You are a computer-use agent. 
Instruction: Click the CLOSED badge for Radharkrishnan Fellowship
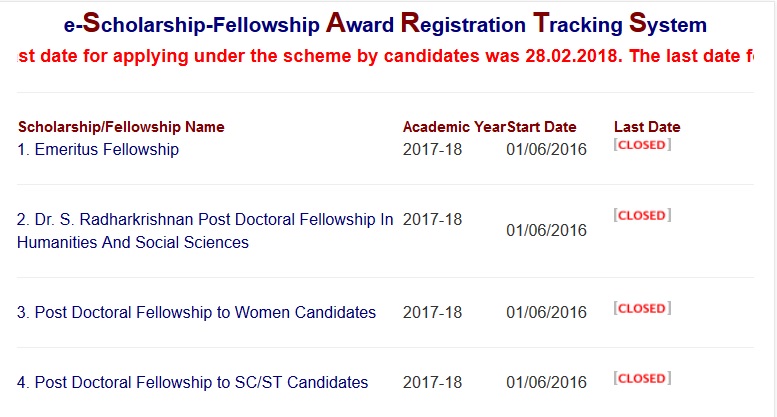(x=642, y=215)
